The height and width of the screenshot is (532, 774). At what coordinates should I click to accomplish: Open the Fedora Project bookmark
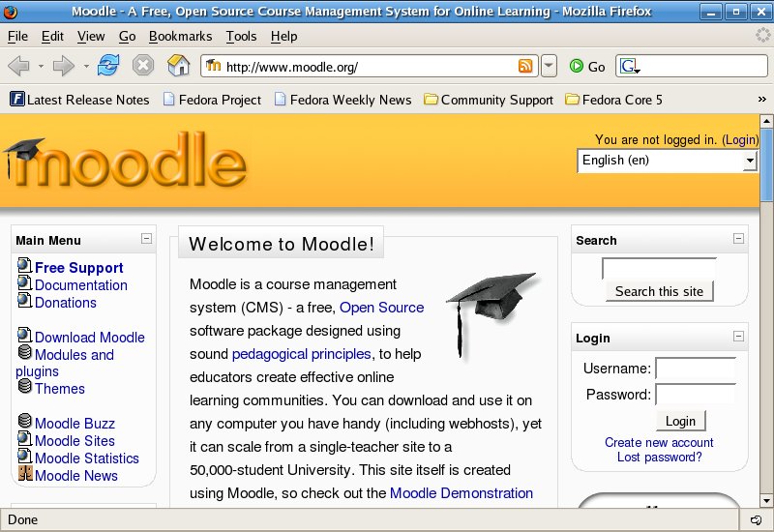click(x=212, y=100)
